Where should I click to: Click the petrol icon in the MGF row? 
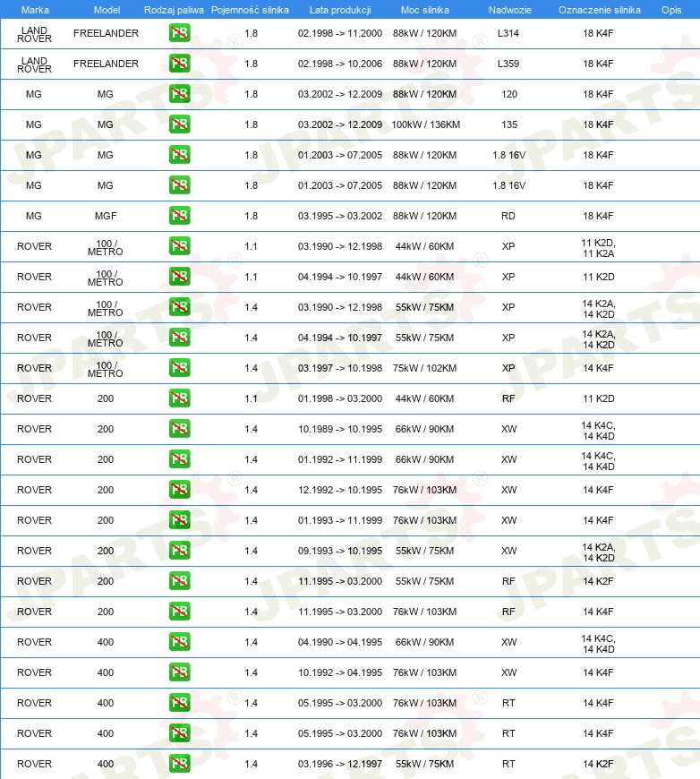(179, 216)
